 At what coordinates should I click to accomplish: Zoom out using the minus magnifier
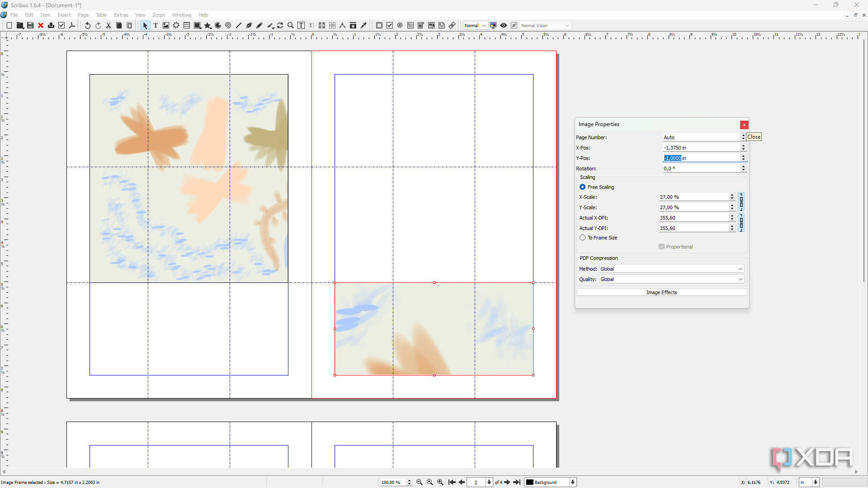pyautogui.click(x=419, y=482)
